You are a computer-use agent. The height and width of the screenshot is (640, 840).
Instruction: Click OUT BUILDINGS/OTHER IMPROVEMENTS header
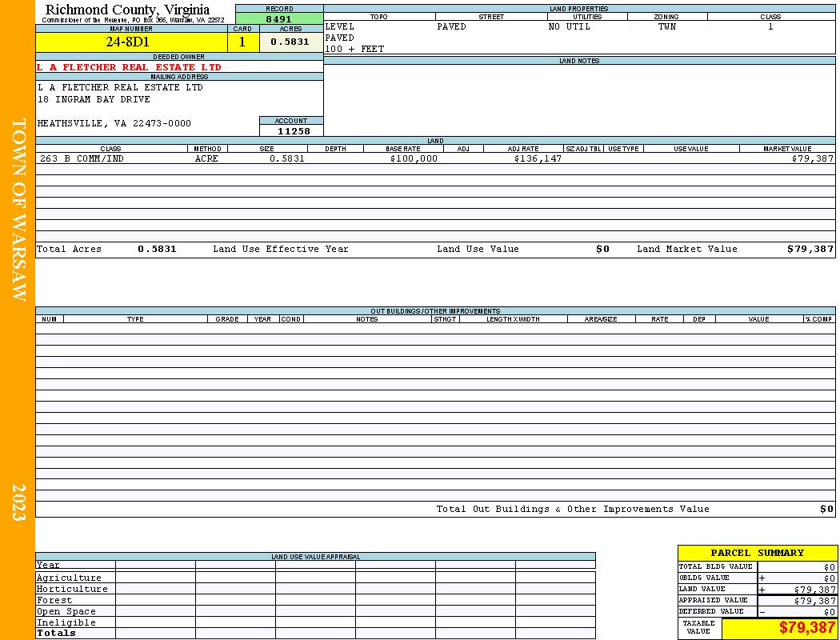point(435,311)
